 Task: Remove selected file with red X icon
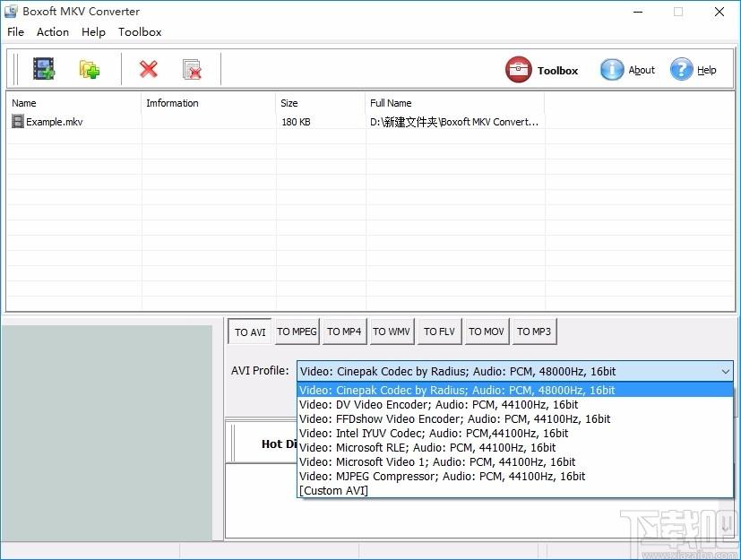coord(149,69)
